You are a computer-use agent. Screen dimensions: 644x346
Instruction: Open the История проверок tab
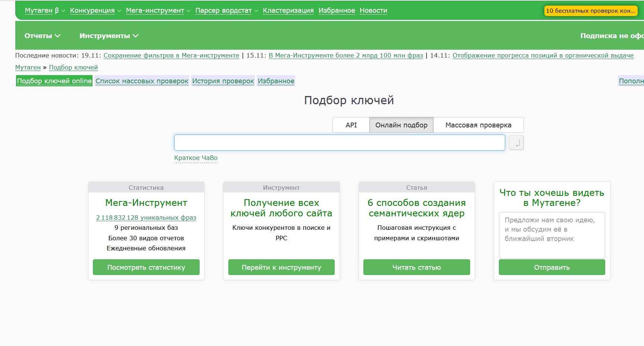coord(223,81)
